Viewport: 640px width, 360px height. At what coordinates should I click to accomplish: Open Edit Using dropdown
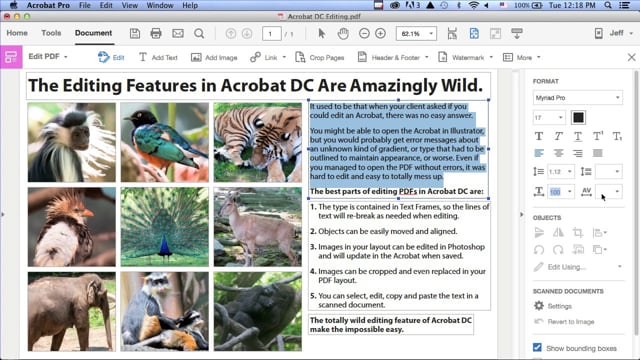pos(578,267)
